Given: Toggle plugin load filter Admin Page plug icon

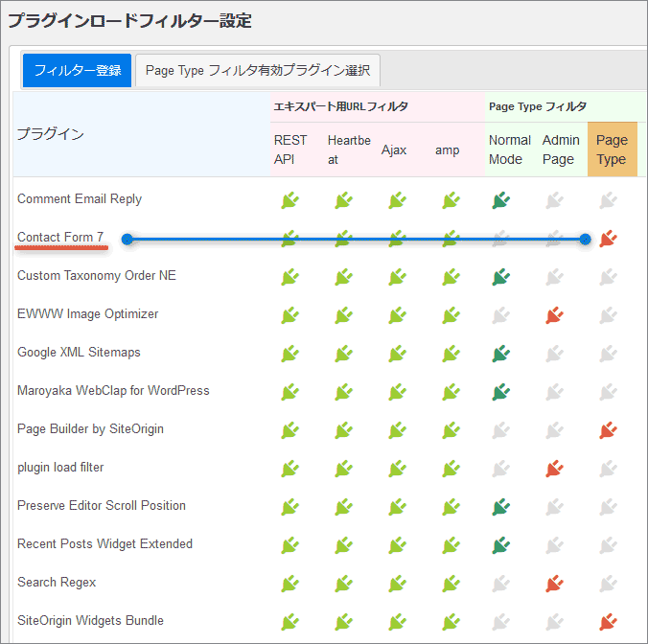Looking at the screenshot, I should 554,469.
